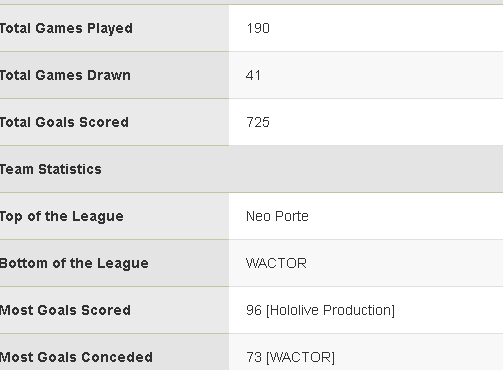The width and height of the screenshot is (504, 370).
Task: Click the 96 [Hololive Production] value
Action: point(321,310)
